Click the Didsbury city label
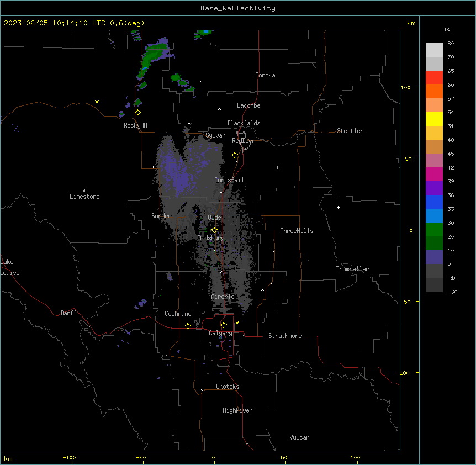 (211, 238)
